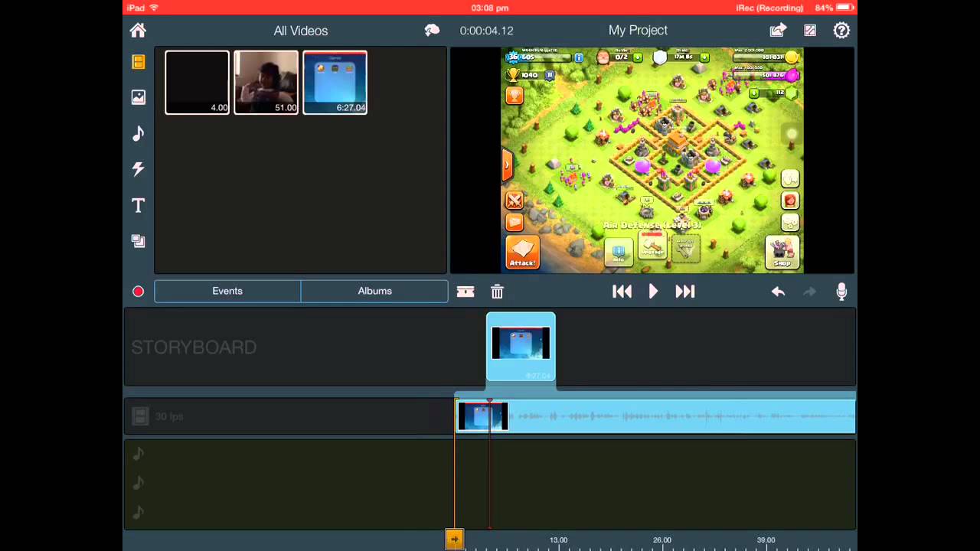Click the first audio track note icon
980x551 pixels.
point(139,454)
